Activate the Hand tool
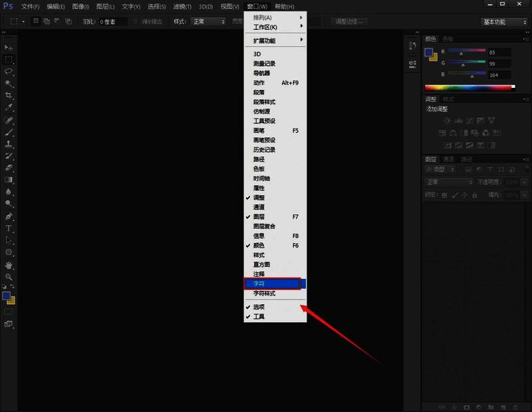 pyautogui.click(x=9, y=265)
